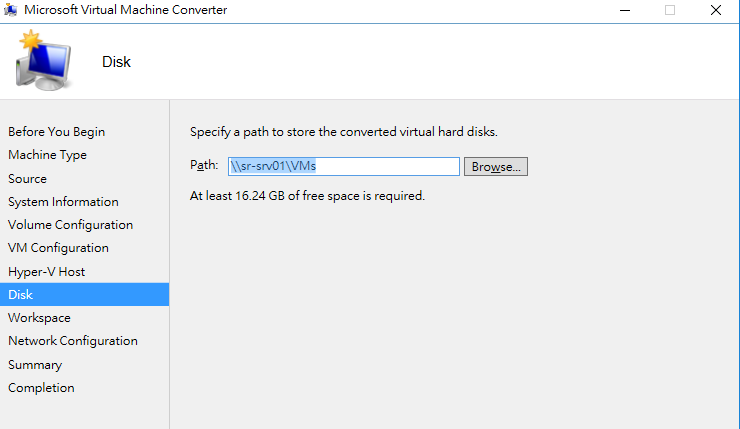Image resolution: width=740 pixels, height=429 pixels.
Task: Open the Before You Begin step
Action: pyautogui.click(x=57, y=132)
